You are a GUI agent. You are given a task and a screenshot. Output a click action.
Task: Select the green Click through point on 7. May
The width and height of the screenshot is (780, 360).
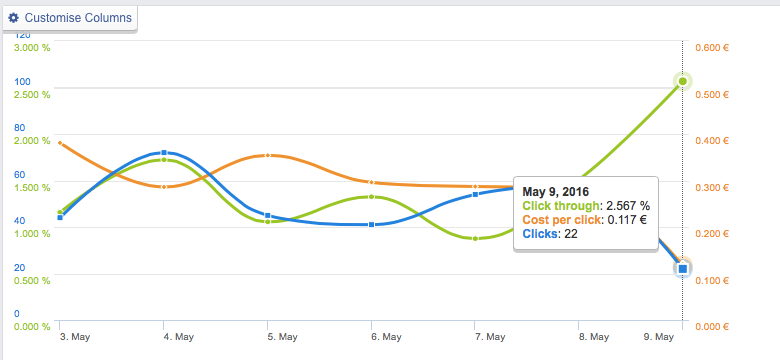[x=475, y=239]
